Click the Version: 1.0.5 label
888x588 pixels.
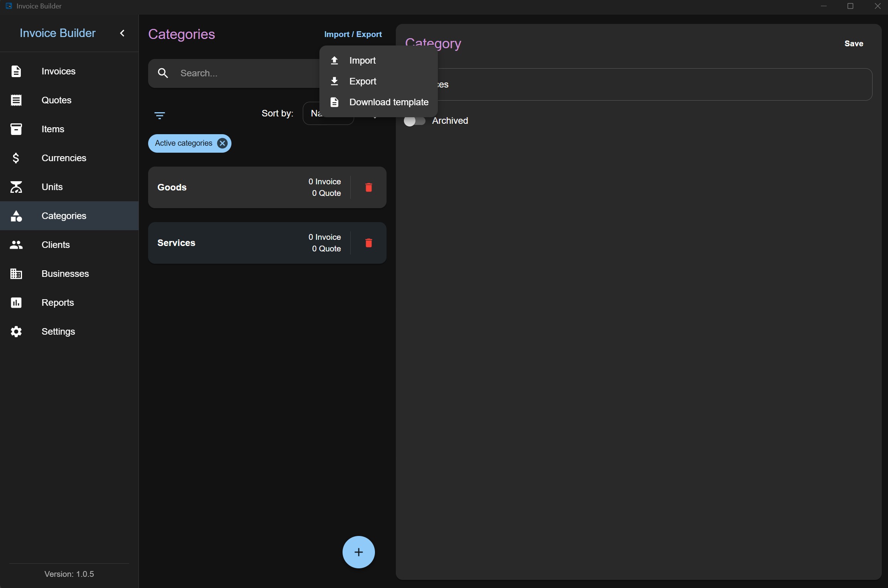[x=69, y=574]
